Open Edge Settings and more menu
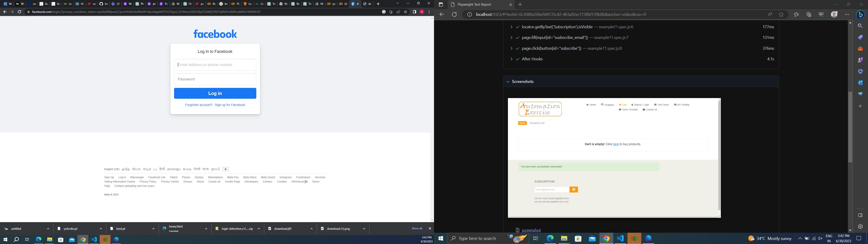This screenshot has width=868, height=244. coord(847,14)
